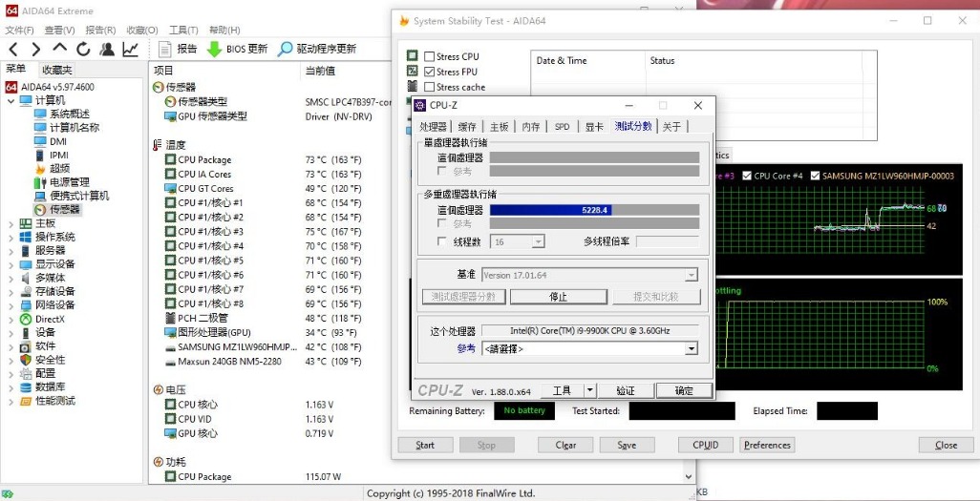Open 报告 report from toolbar
This screenshot has width=980, height=501.
178,49
